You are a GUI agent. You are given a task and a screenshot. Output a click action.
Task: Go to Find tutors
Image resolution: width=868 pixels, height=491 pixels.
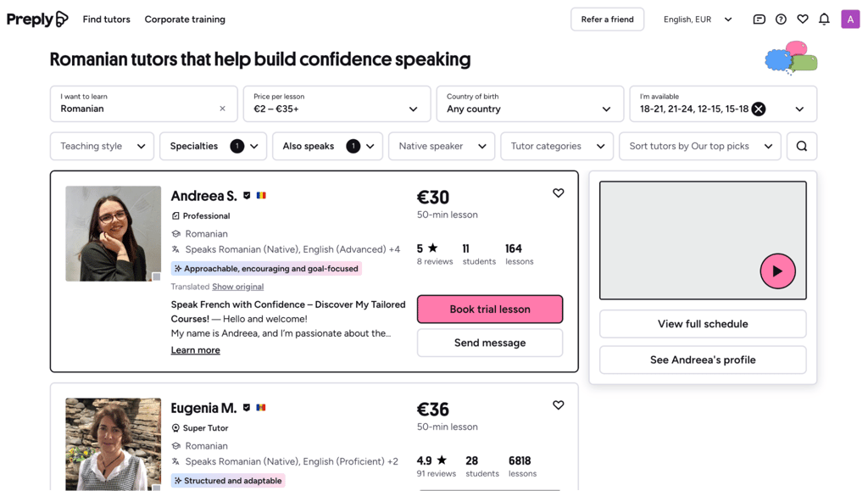[106, 20]
